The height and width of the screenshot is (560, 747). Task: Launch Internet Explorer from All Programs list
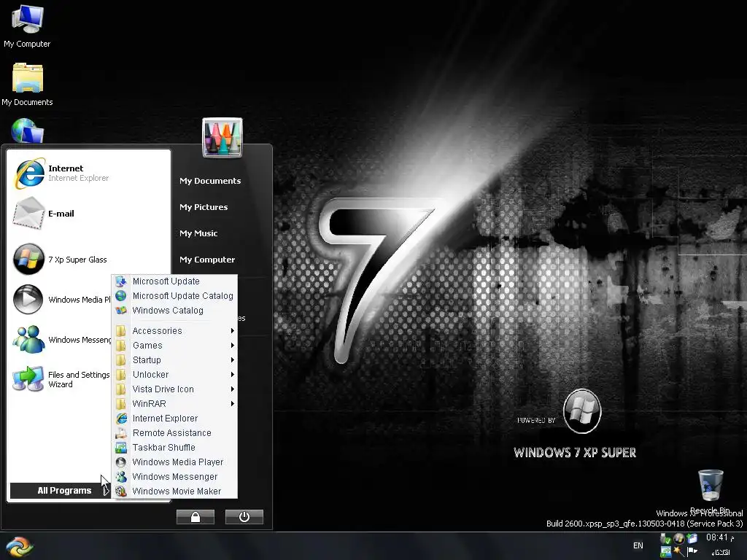(174, 418)
